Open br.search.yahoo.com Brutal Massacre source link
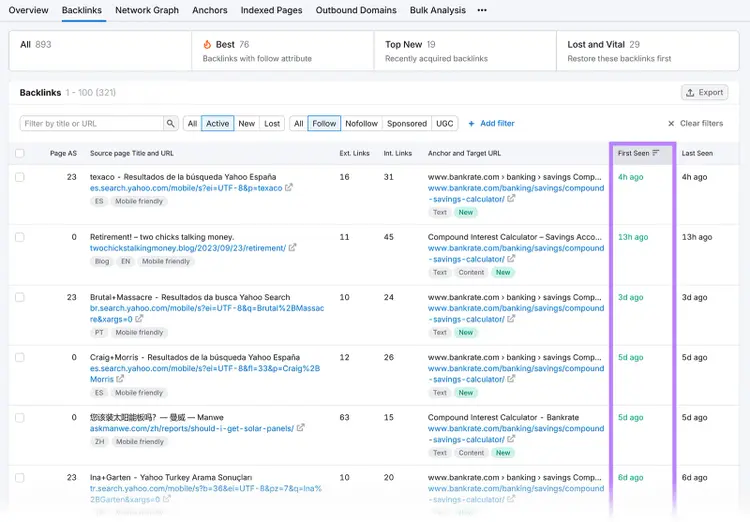This screenshot has height=522, width=750. [207, 313]
